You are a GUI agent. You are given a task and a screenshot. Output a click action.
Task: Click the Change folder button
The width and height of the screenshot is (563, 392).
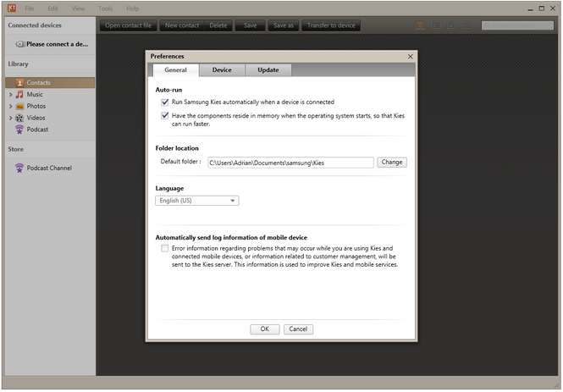pos(392,162)
